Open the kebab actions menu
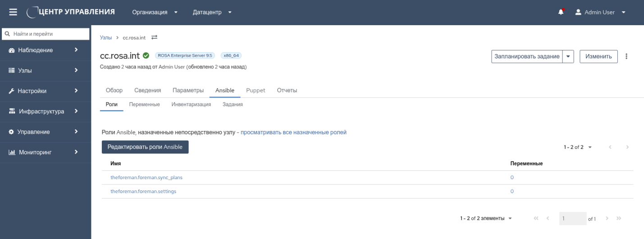The width and height of the screenshot is (644, 239). click(x=626, y=56)
